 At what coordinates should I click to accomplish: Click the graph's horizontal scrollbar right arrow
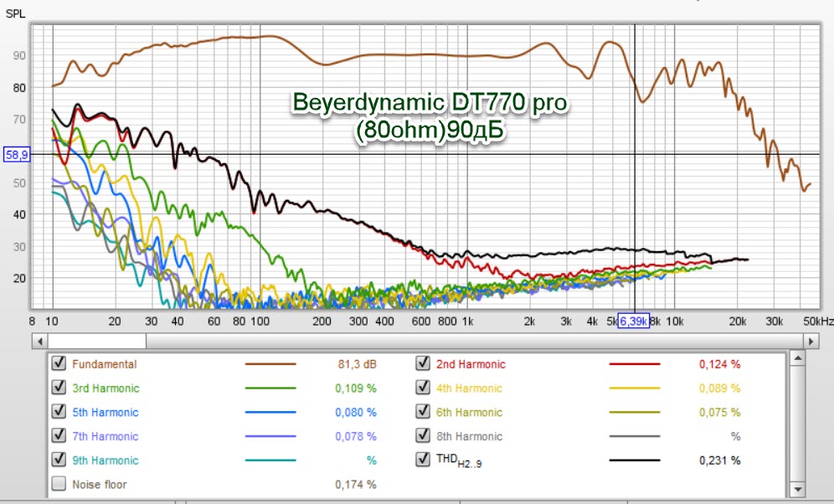coord(811,341)
